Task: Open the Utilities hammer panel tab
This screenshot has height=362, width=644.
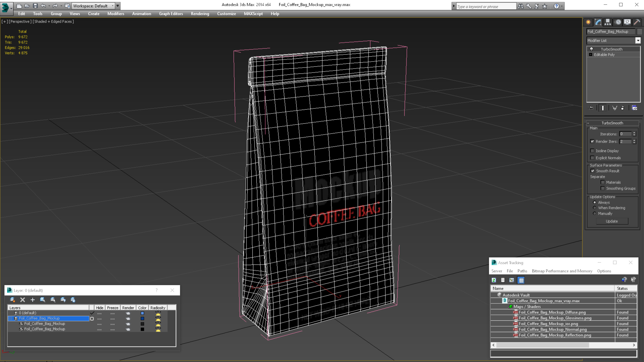Action: coord(637,22)
